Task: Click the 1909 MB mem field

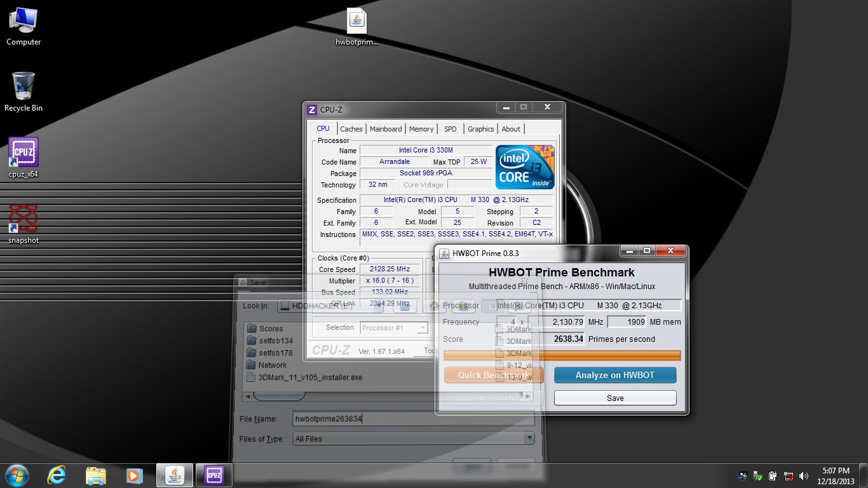Action: pos(627,322)
